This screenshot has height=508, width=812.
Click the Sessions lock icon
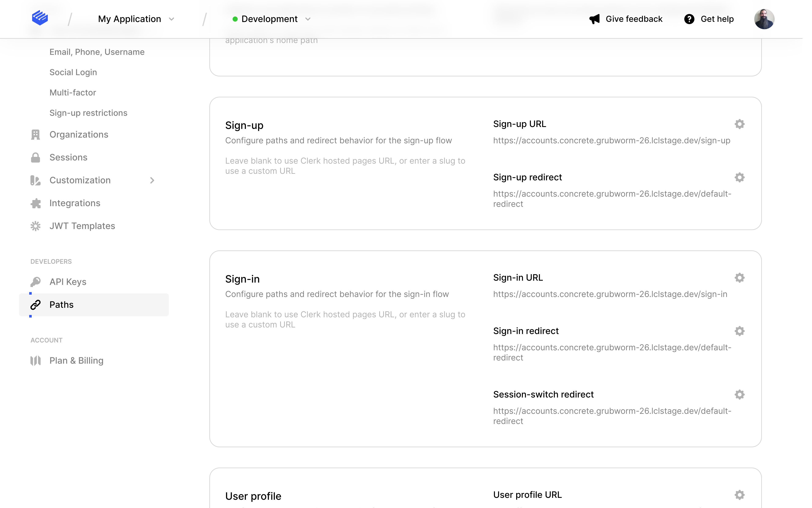(35, 157)
